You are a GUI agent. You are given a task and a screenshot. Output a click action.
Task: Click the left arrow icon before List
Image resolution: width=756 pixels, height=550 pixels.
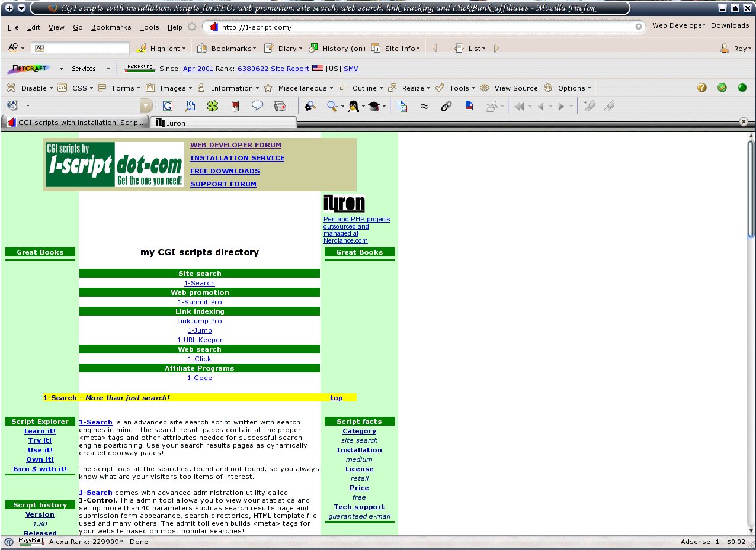tap(435, 49)
